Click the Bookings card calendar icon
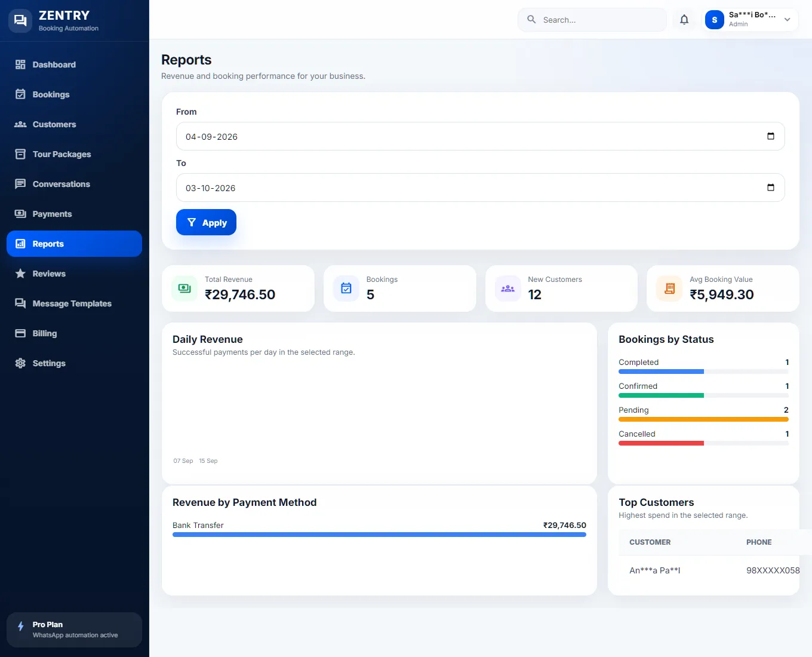Image resolution: width=812 pixels, height=657 pixels. tap(346, 288)
